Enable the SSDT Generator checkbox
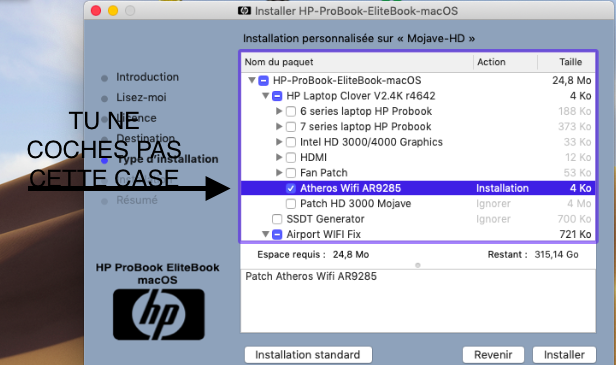The width and height of the screenshot is (616, 365). (277, 219)
